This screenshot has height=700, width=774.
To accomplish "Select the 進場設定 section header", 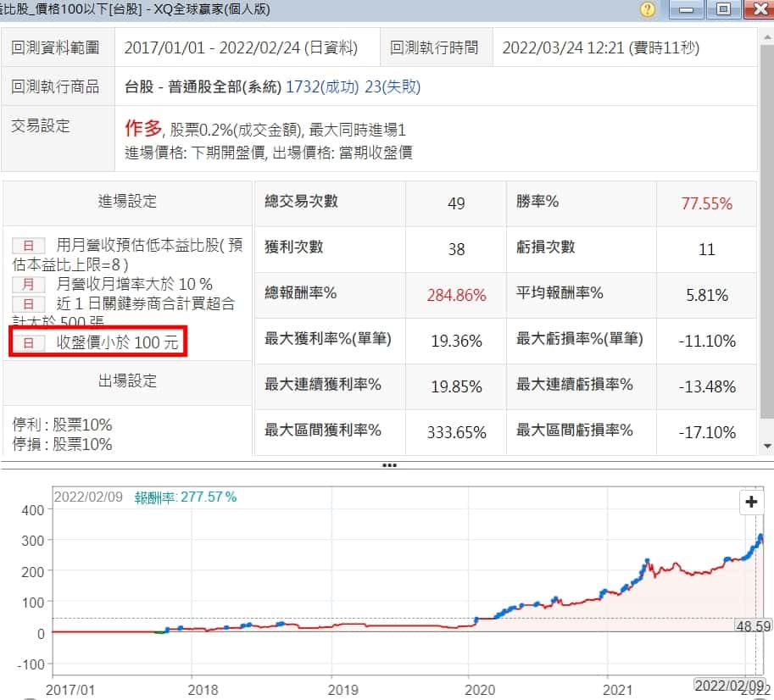I will [127, 202].
